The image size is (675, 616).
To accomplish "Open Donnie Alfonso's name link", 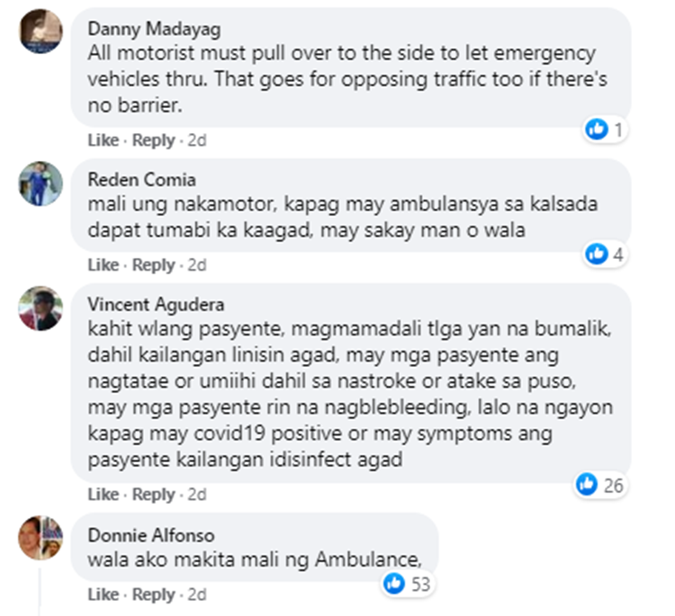I will tap(151, 536).
